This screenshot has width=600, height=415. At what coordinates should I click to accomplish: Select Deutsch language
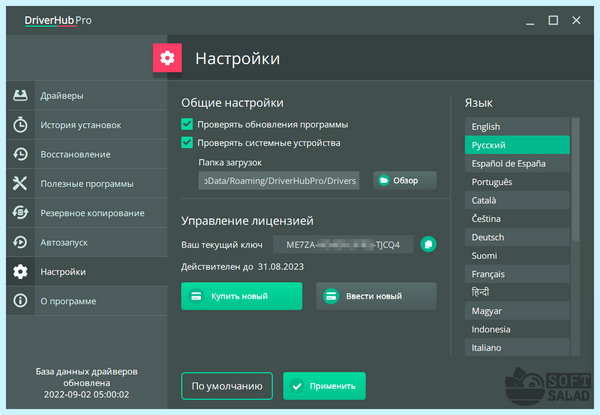pos(517,237)
